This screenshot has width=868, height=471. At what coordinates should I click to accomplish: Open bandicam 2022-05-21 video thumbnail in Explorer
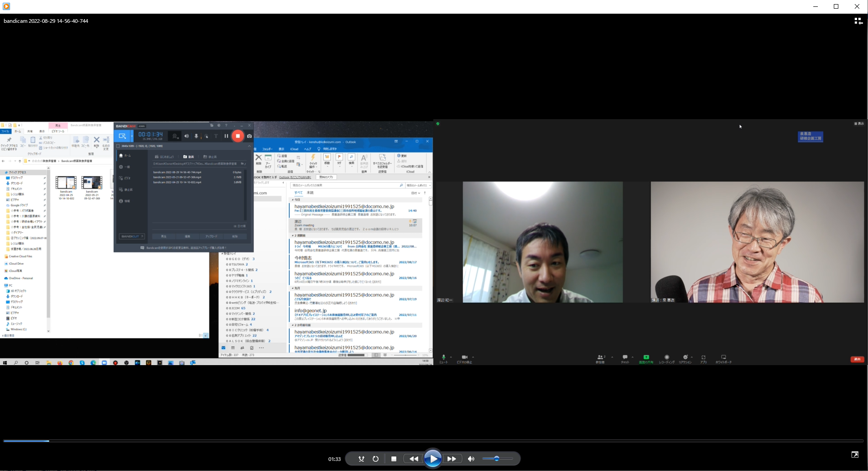point(92,183)
